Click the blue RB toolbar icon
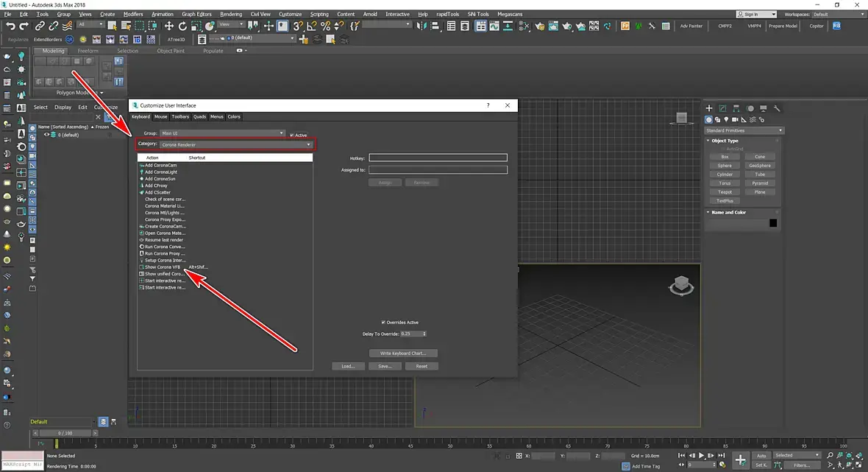The image size is (868, 472). click(x=836, y=26)
